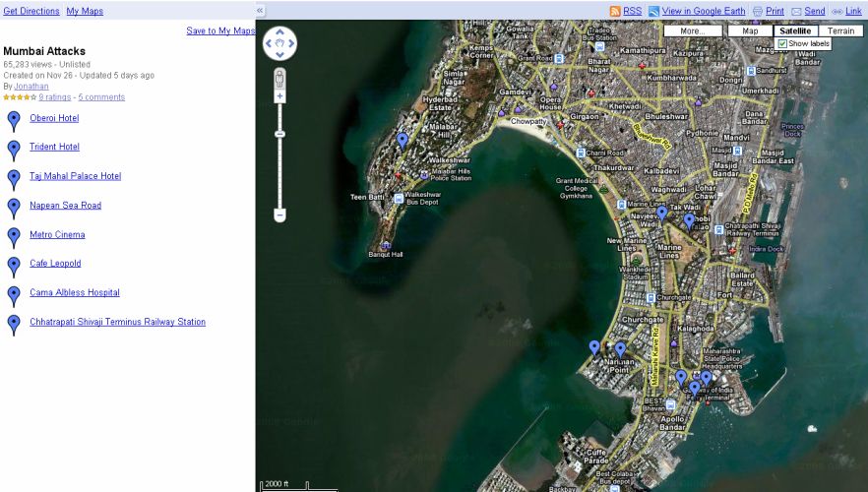Open the 5 comments link
This screenshot has height=492, width=868.
click(x=101, y=97)
